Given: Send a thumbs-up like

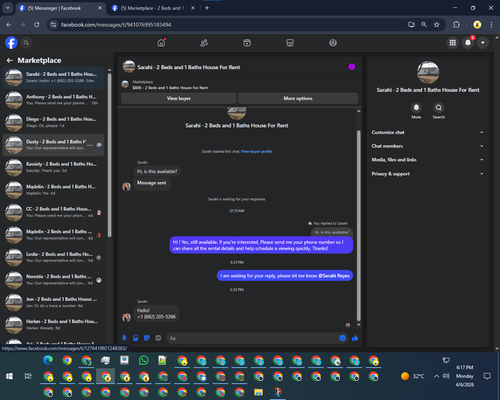Looking at the screenshot, I should pyautogui.click(x=355, y=338).
